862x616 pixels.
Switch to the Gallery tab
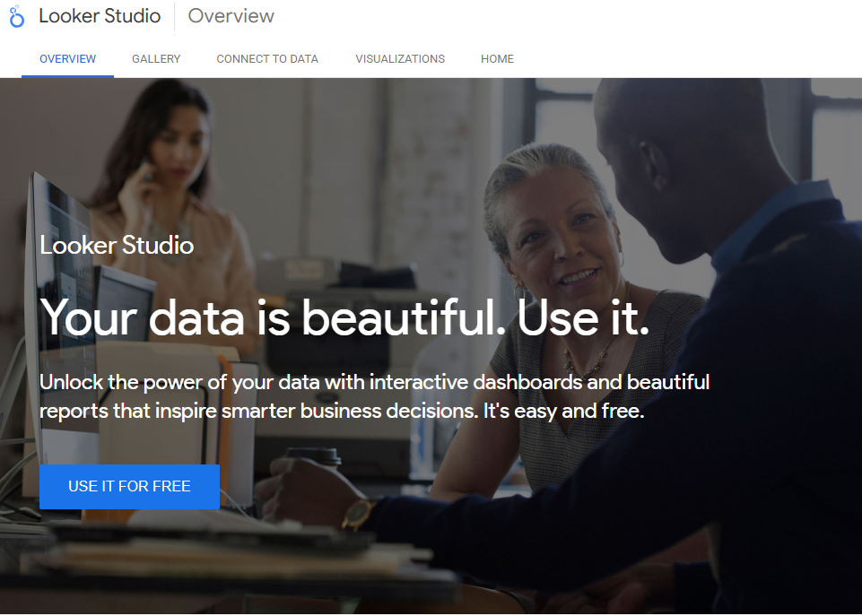(x=156, y=59)
